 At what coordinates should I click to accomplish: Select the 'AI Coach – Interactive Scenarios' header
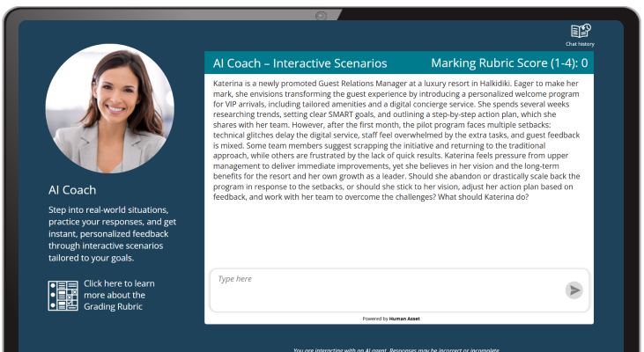(x=300, y=63)
